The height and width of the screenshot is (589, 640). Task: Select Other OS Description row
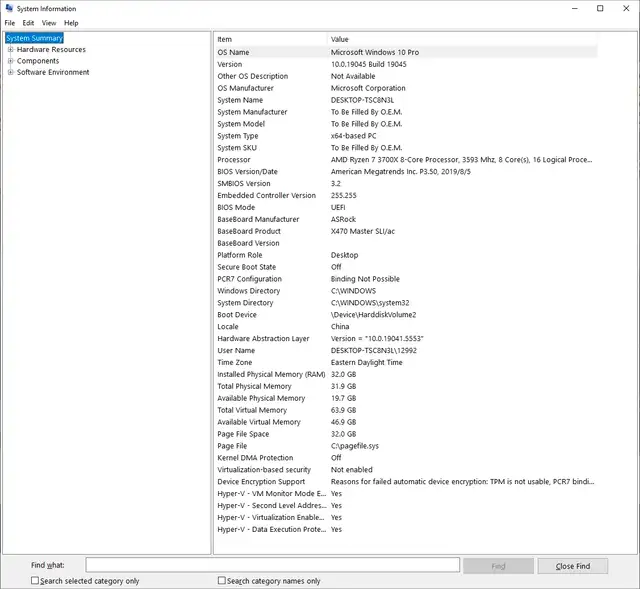(406, 76)
